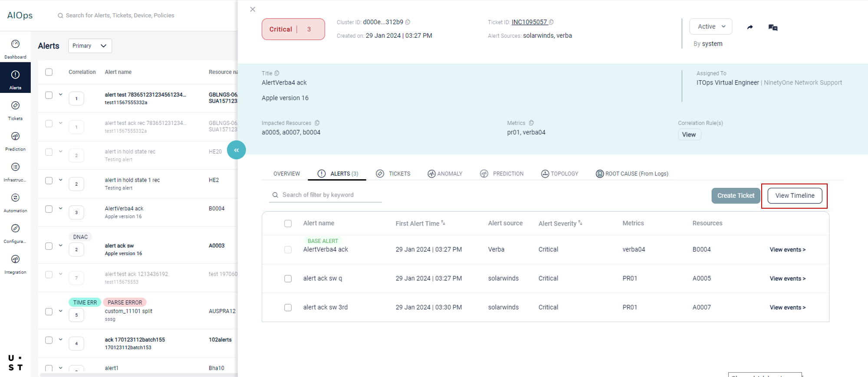Viewport: 868px width, 377px height.
Task: Open the Active status dropdown
Action: [710, 26]
